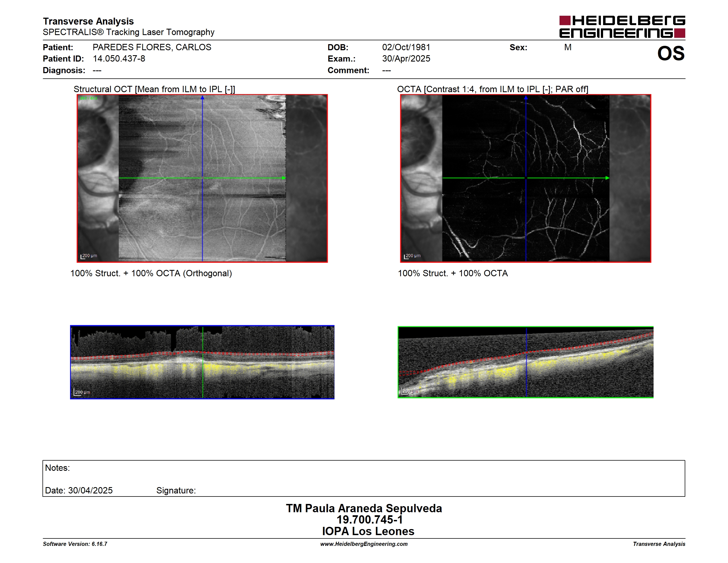Click the 200 µm scale bar in green-framed B-scan

click(x=410, y=391)
